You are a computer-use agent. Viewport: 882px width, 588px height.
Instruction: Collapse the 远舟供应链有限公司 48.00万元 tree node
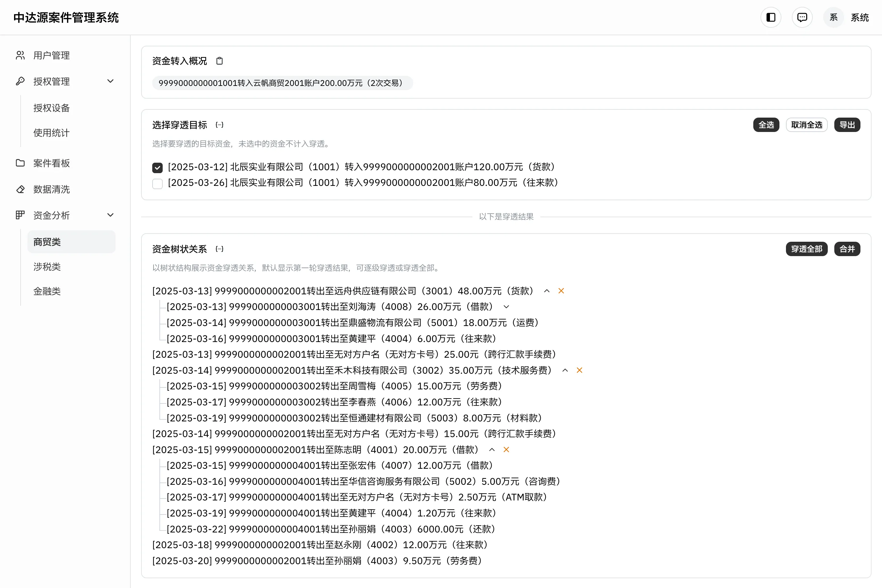tap(547, 291)
